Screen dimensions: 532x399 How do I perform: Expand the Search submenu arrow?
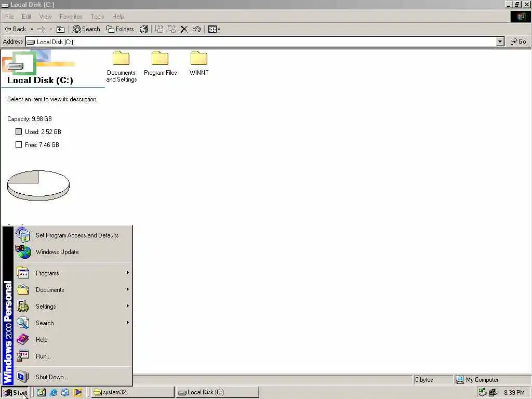tap(128, 322)
